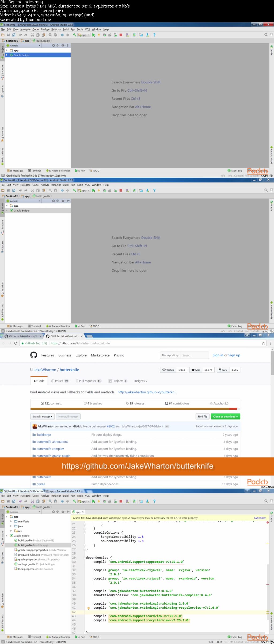Screen dimensions: 274x644
Task: Click the GitHub octocat logo in page header
Action: [34, 355]
